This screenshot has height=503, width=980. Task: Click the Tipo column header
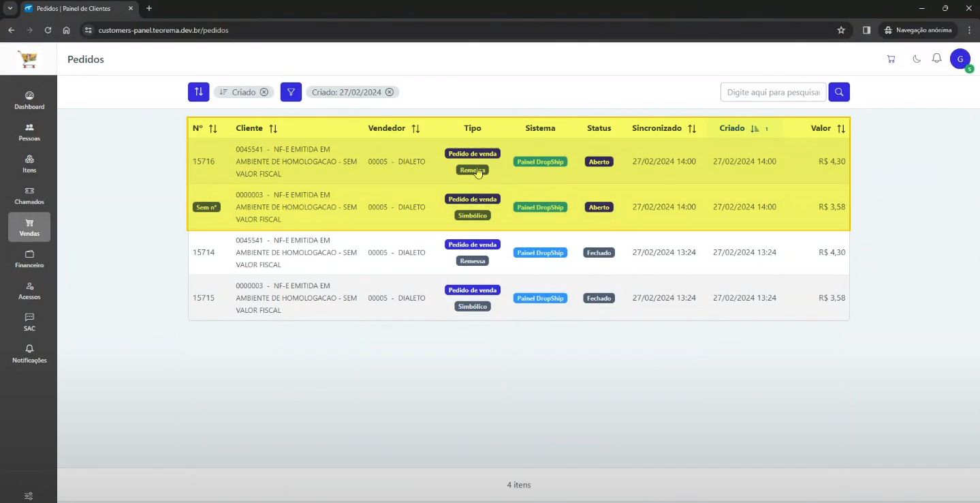click(x=473, y=128)
